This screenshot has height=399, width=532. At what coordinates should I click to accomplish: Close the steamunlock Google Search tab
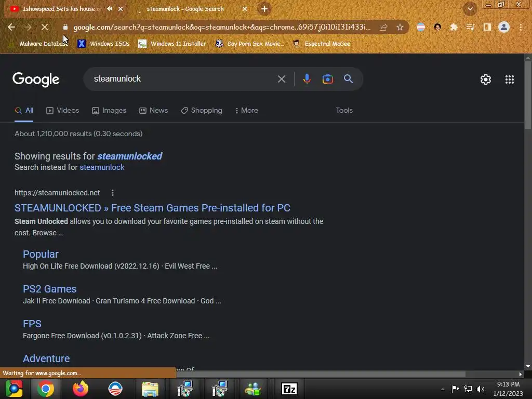(x=245, y=9)
